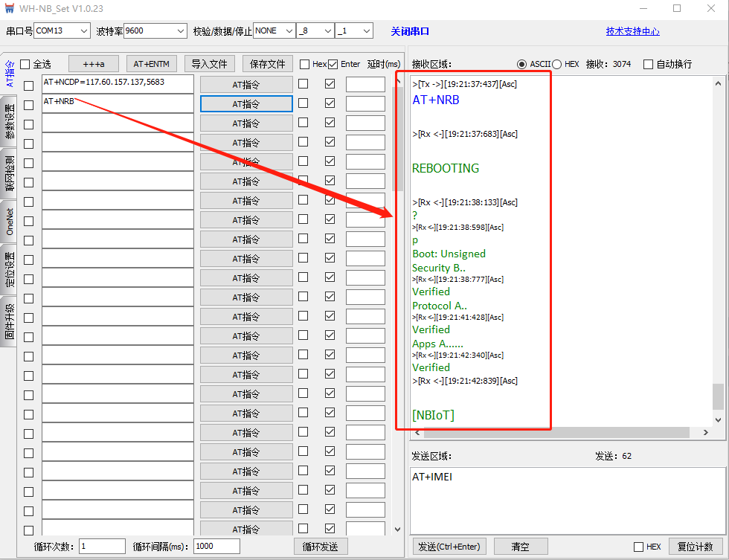Enable the 自动换行 auto-wrap checkbox
This screenshot has height=560, width=729.
pos(648,64)
